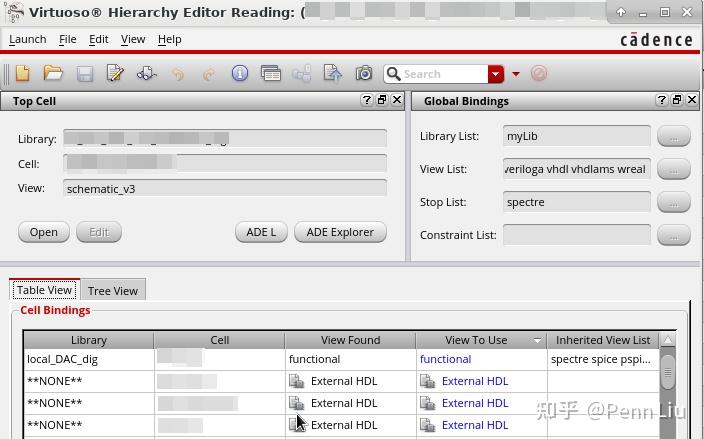Open the View menu

click(133, 40)
